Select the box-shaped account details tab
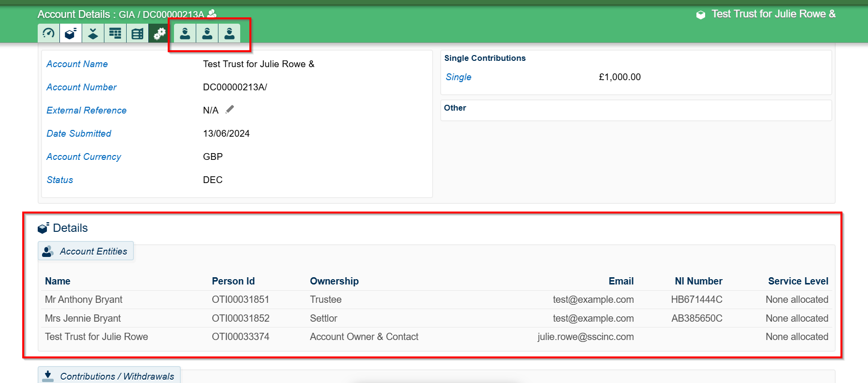The image size is (868, 383). [x=71, y=33]
